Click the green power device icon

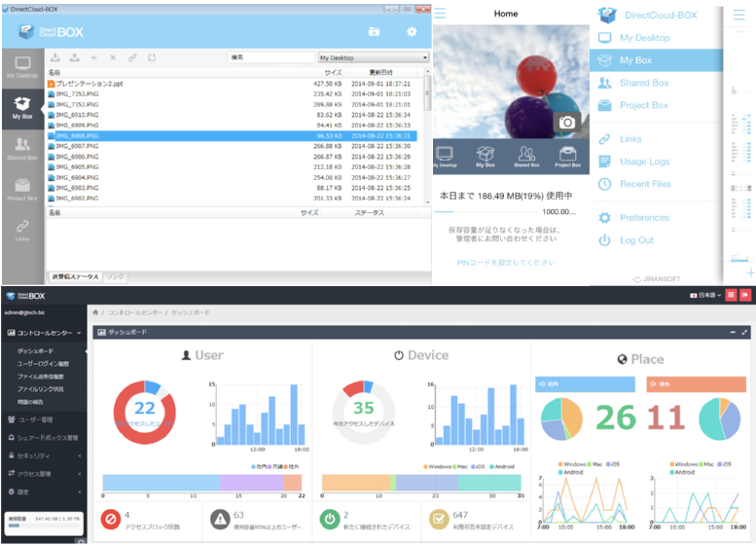click(329, 520)
